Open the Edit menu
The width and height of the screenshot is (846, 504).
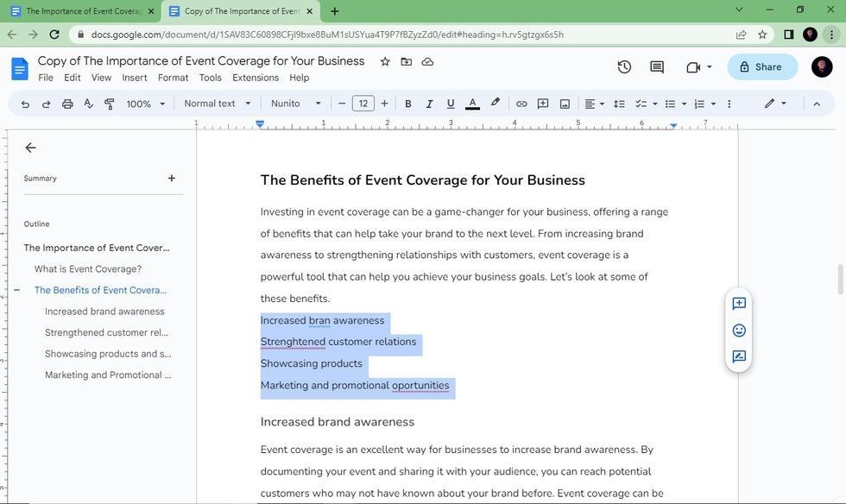coord(73,78)
